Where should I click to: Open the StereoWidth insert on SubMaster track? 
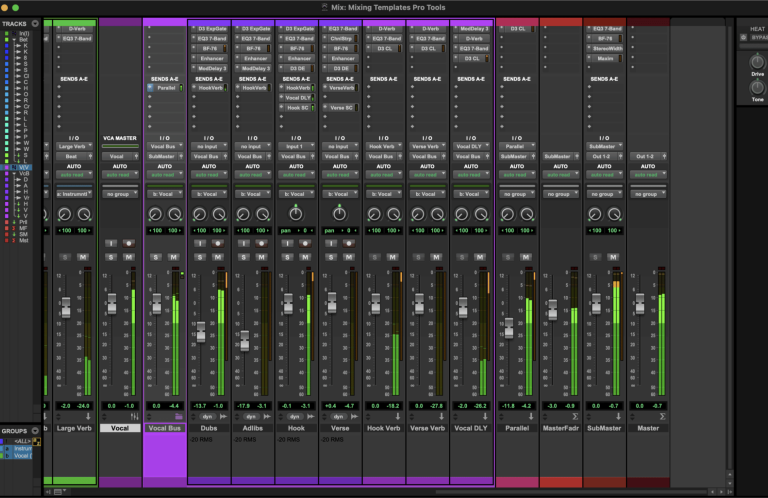point(606,48)
